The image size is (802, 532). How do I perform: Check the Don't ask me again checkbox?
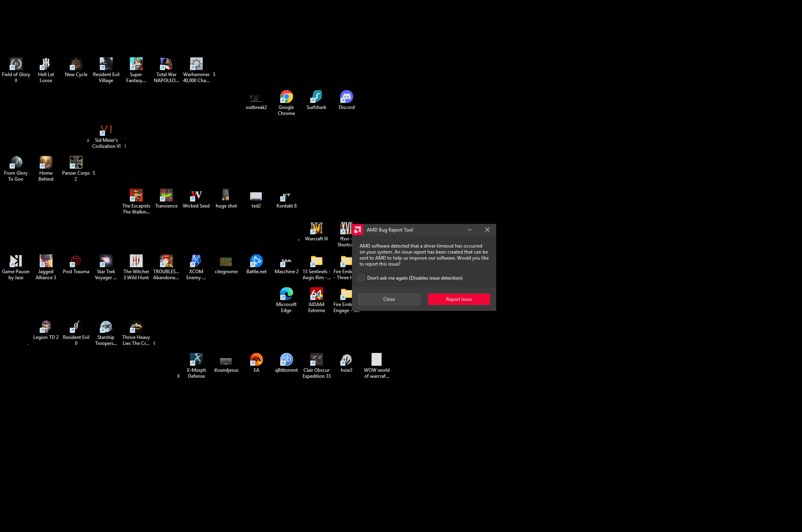pyautogui.click(x=362, y=278)
